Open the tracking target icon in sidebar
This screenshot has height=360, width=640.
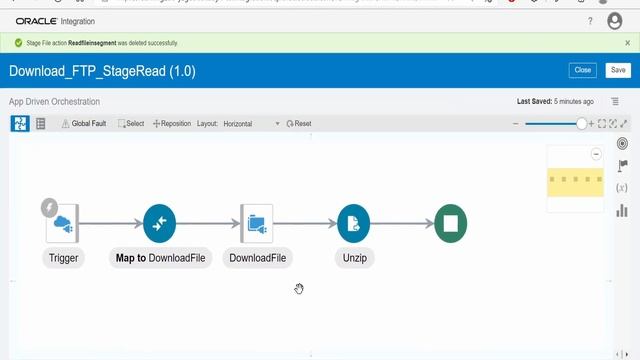coord(622,144)
